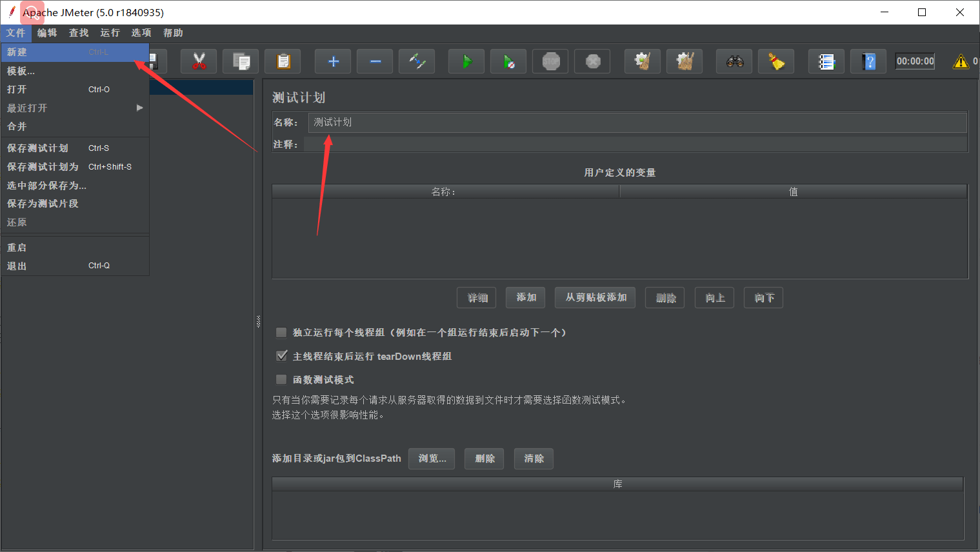Choose 重启 in the File menu

[x=75, y=248]
